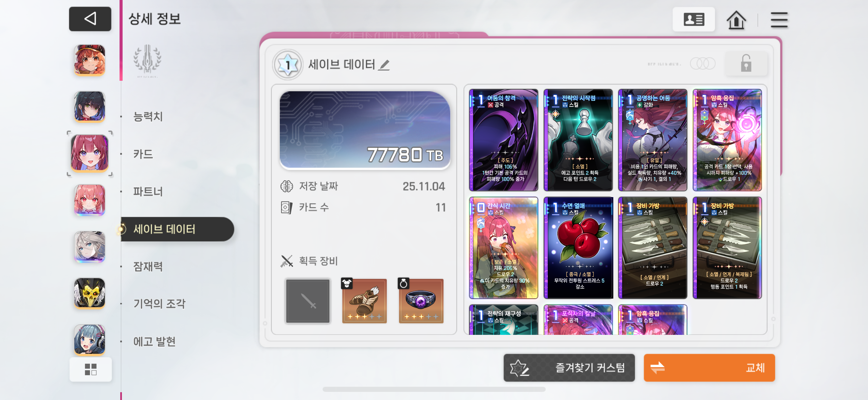The width and height of the screenshot is (868, 400).
Task: Select the orange-haired character portrait
Action: tap(90, 60)
